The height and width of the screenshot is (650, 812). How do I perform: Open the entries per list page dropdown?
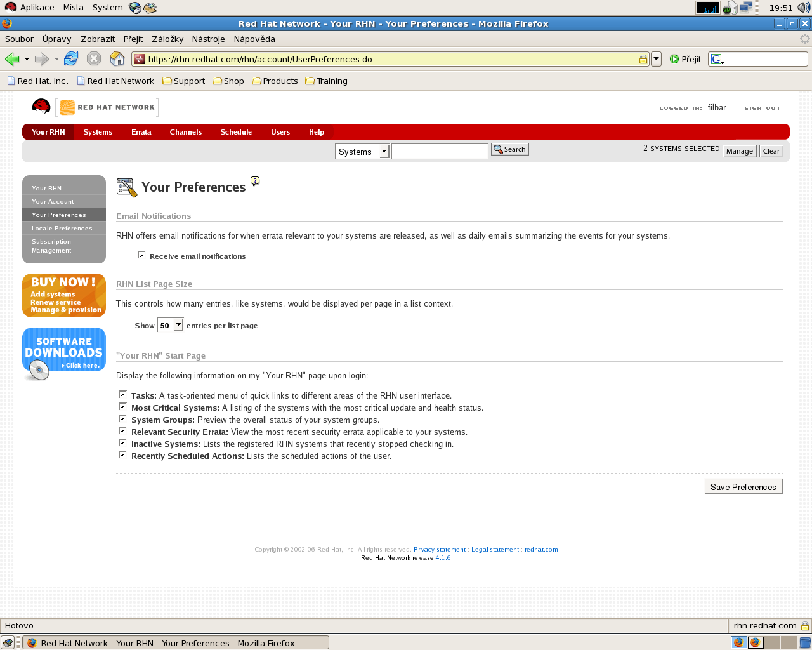pos(170,325)
